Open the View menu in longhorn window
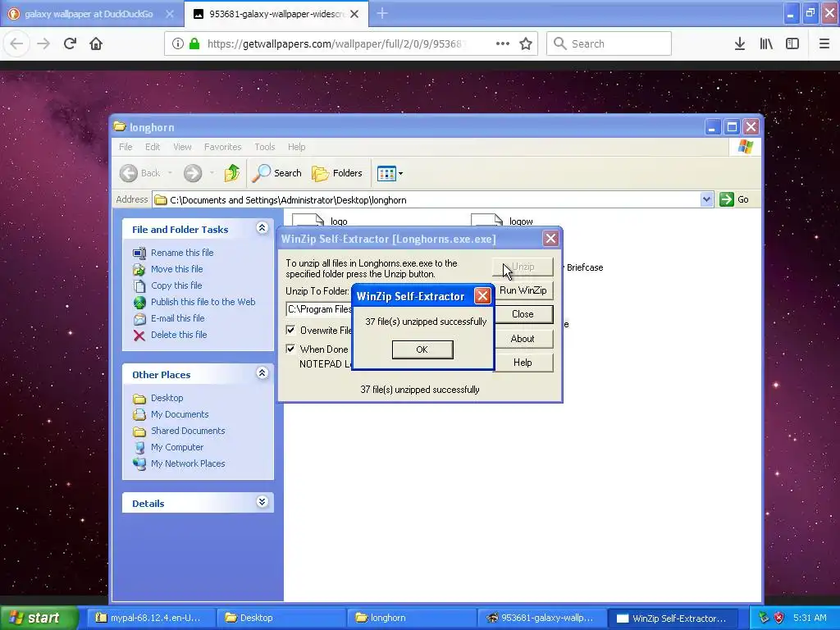 [182, 147]
